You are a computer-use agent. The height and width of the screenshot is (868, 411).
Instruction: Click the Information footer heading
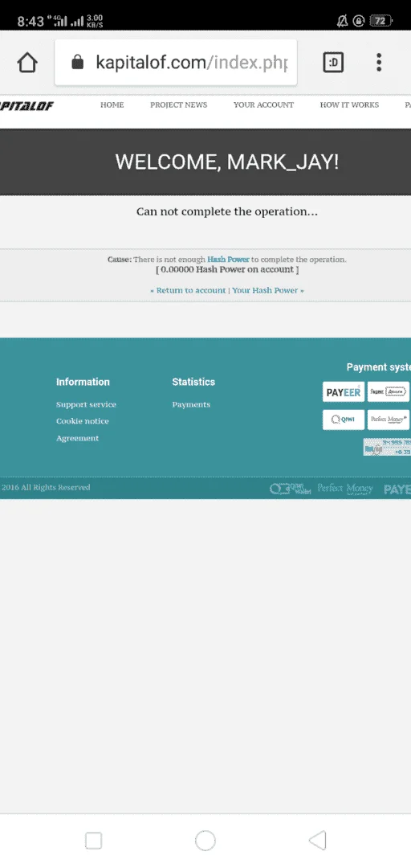(x=83, y=382)
